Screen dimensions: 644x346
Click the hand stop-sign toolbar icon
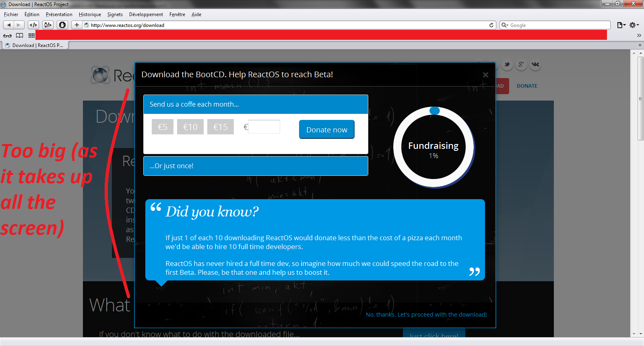(62, 25)
